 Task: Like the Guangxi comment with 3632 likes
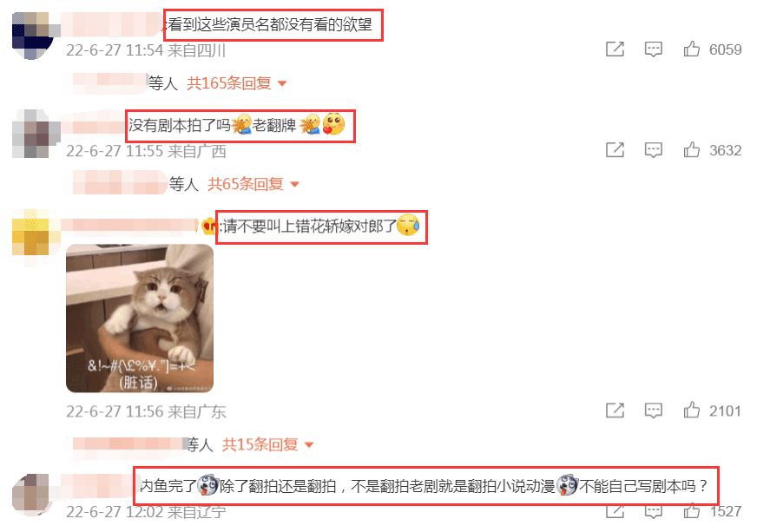point(691,150)
